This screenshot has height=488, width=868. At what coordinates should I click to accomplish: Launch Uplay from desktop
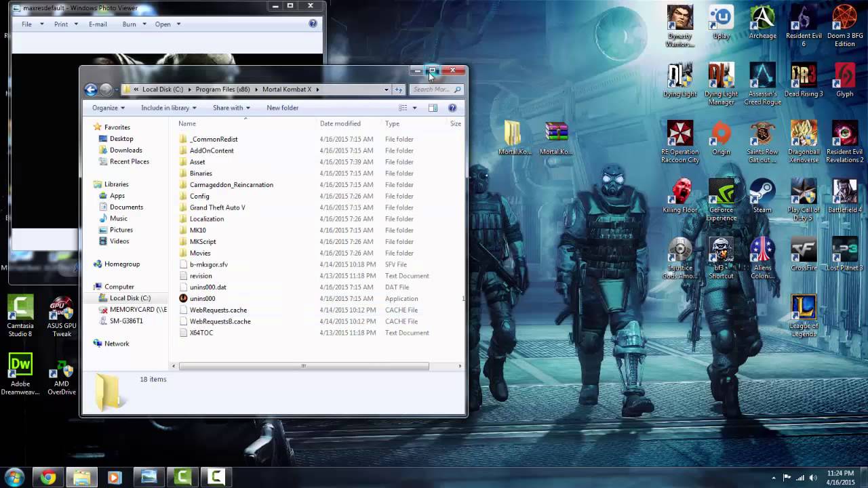[721, 22]
